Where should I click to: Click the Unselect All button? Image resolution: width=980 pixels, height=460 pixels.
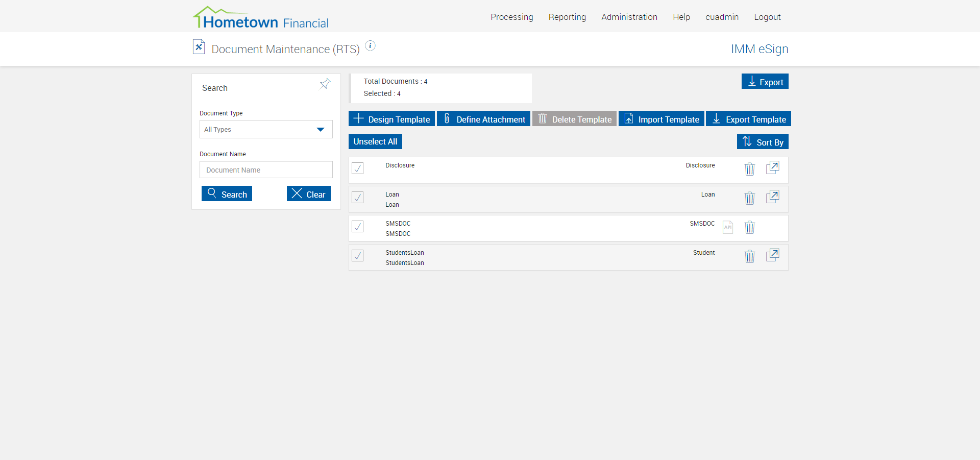[375, 141]
